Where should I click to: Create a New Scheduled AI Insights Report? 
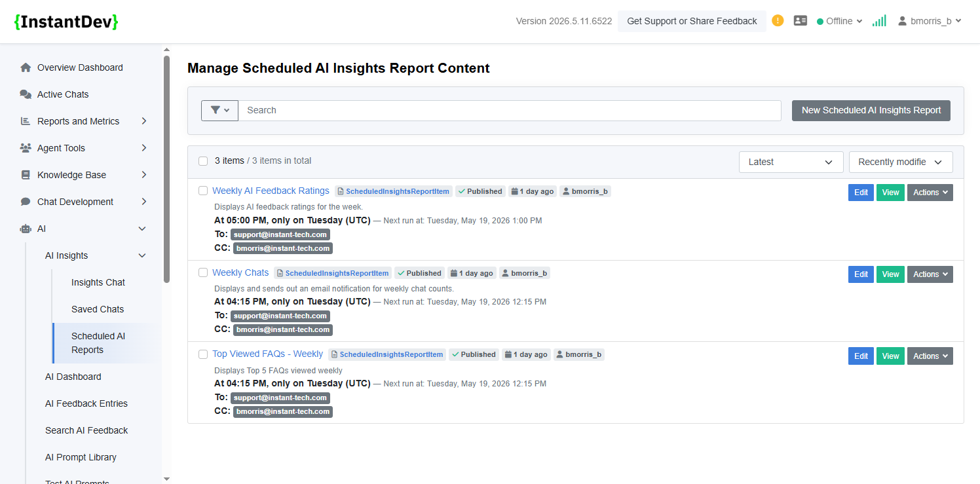point(871,110)
